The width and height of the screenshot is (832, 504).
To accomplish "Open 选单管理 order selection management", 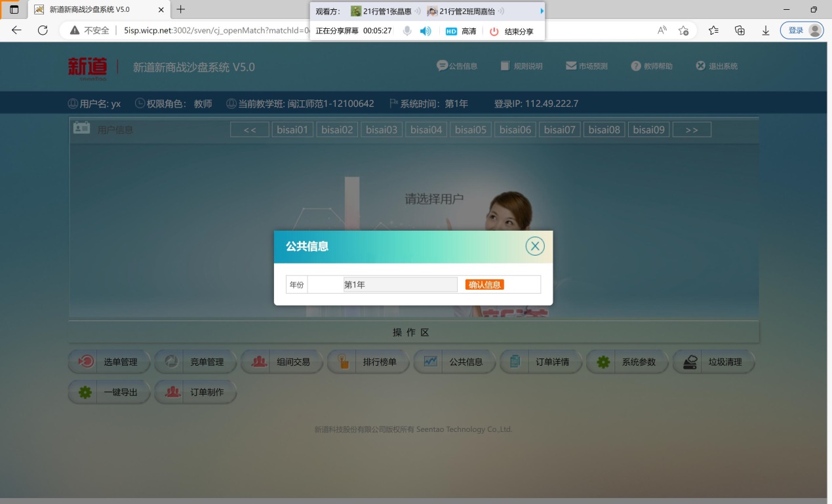I will tap(109, 362).
